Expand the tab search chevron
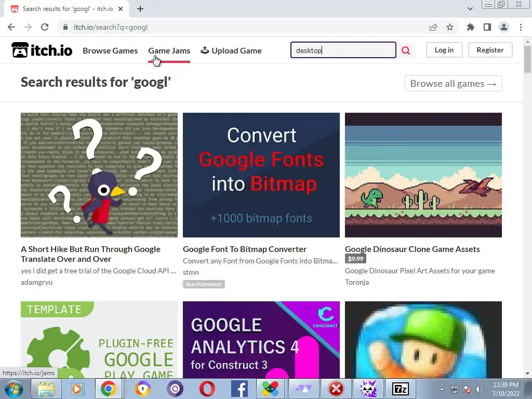Screen dimensions: 532x399 470,9
